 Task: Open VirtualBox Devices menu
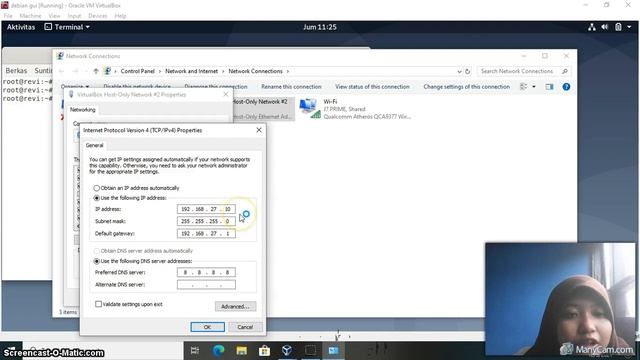98,16
